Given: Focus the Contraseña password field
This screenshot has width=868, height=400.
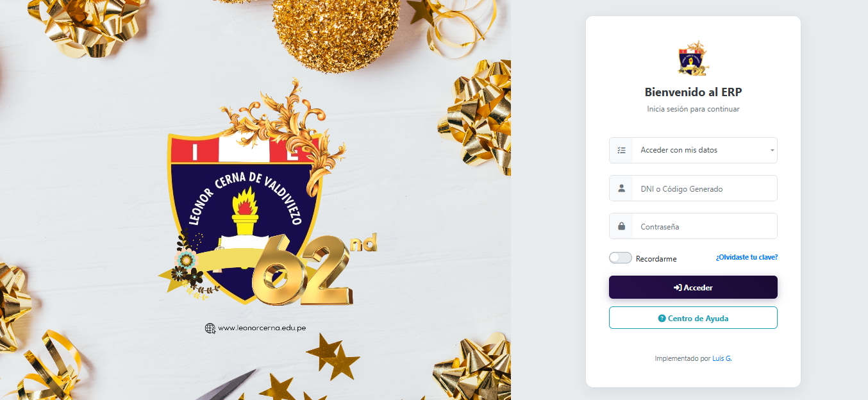Looking at the screenshot, I should coord(705,226).
